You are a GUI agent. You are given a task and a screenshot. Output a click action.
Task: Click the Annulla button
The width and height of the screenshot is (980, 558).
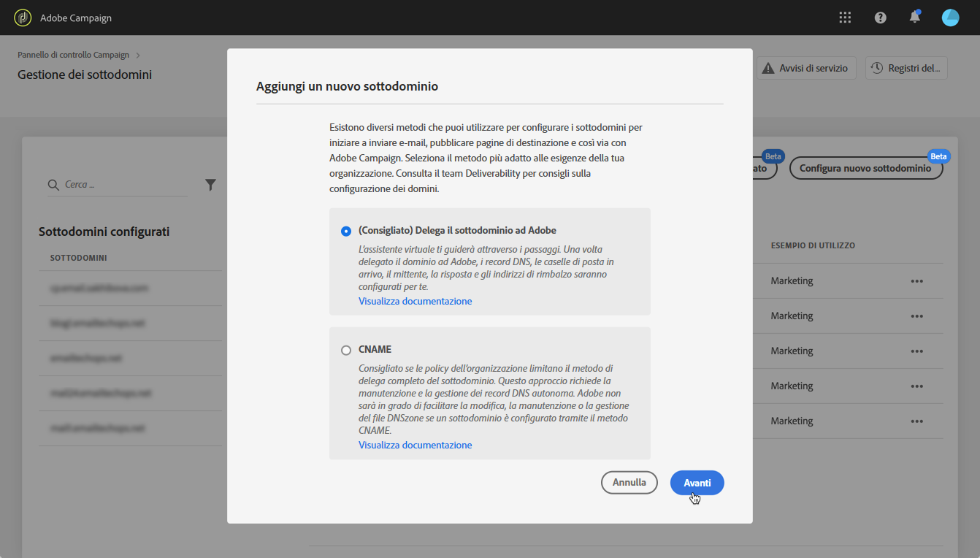(629, 483)
